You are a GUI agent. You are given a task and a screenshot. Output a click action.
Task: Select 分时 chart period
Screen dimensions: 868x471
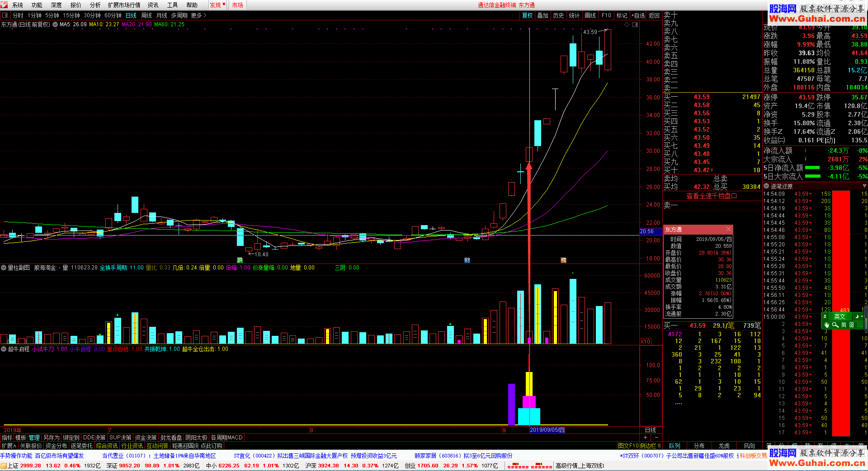pos(18,15)
